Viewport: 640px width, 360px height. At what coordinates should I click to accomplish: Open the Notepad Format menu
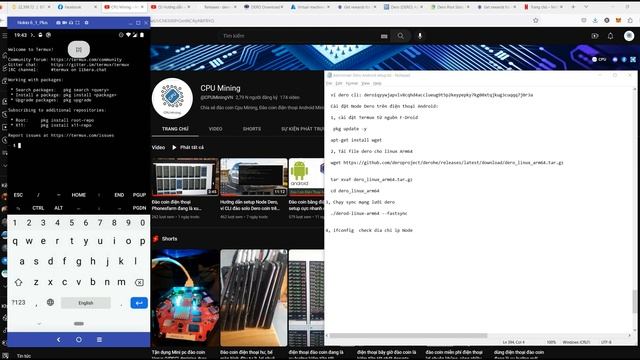click(351, 83)
